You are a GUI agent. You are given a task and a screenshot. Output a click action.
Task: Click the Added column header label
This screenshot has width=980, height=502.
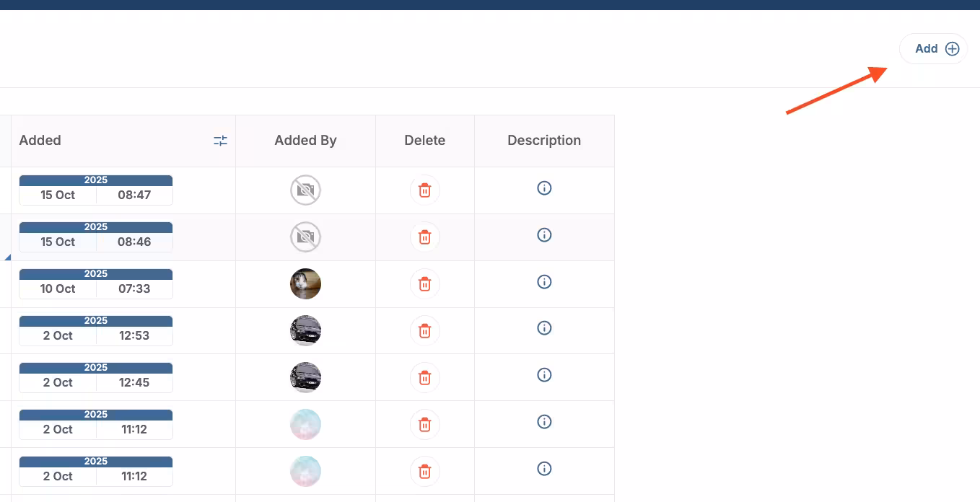(40, 141)
